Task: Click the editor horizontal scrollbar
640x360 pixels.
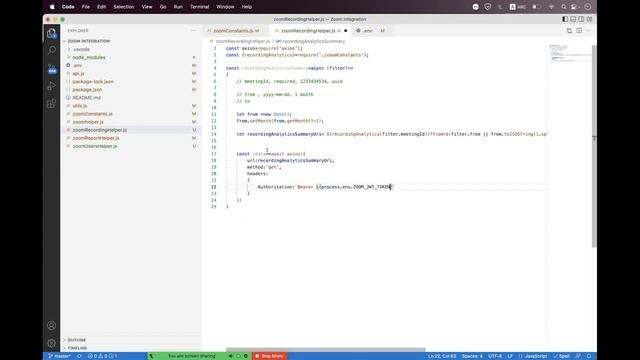Action: point(326,350)
